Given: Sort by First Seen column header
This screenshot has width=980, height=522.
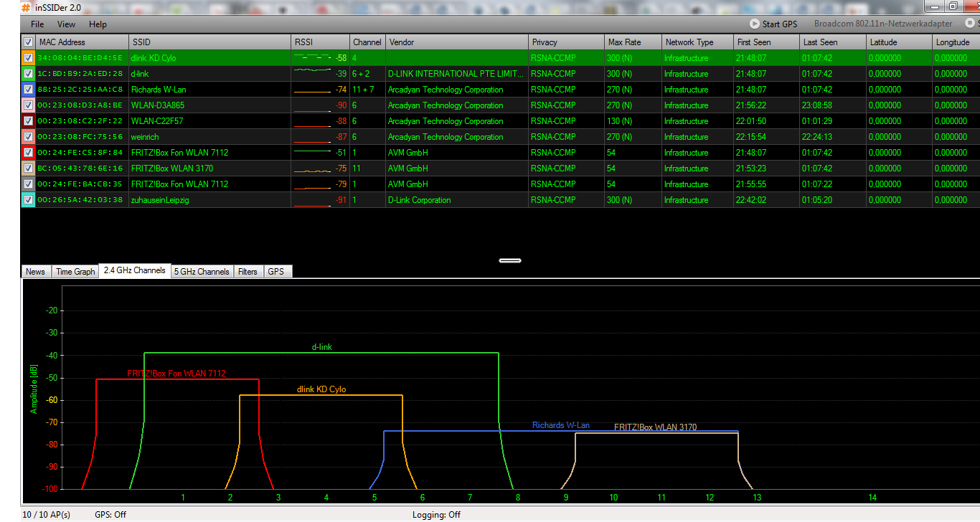Looking at the screenshot, I should pyautogui.click(x=766, y=42).
